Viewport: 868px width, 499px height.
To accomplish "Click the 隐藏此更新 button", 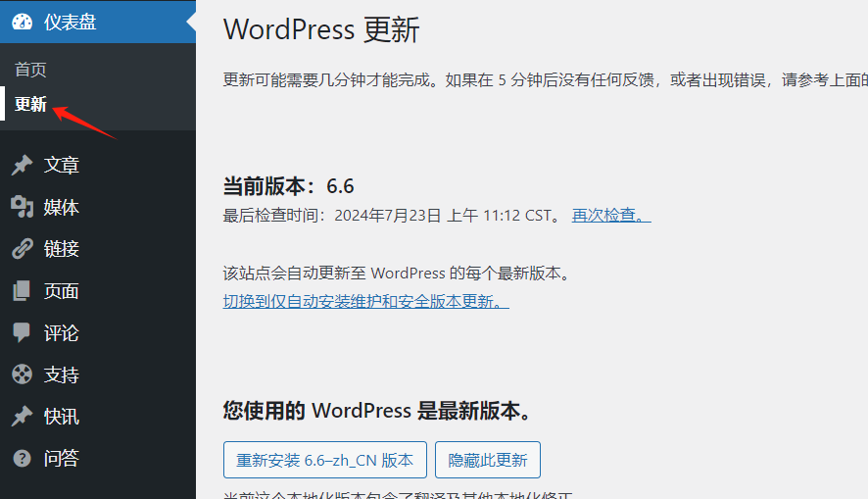I will coord(488,460).
